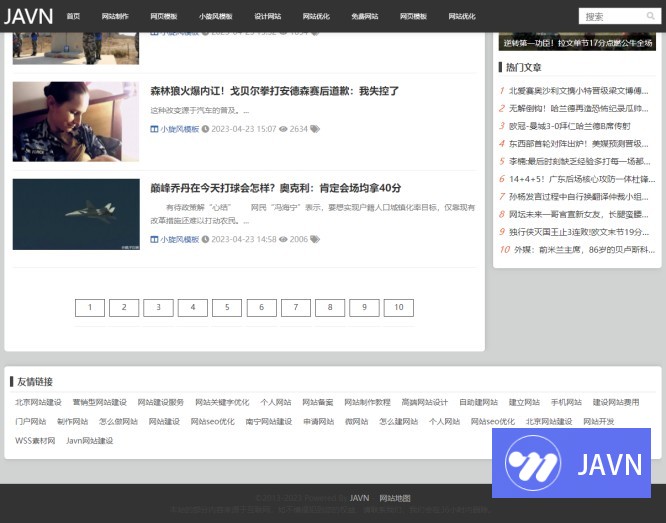The image size is (666, 523).
Task: Click the eye views icon beside 2634
Action: 283,129
